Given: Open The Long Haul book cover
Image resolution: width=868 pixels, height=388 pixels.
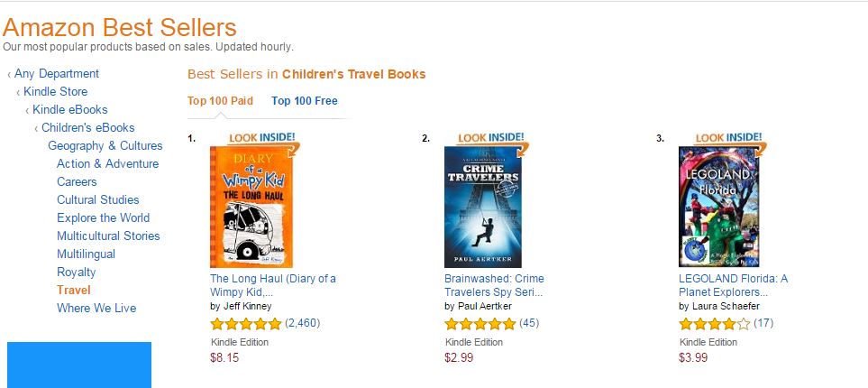Looking at the screenshot, I should (251, 207).
